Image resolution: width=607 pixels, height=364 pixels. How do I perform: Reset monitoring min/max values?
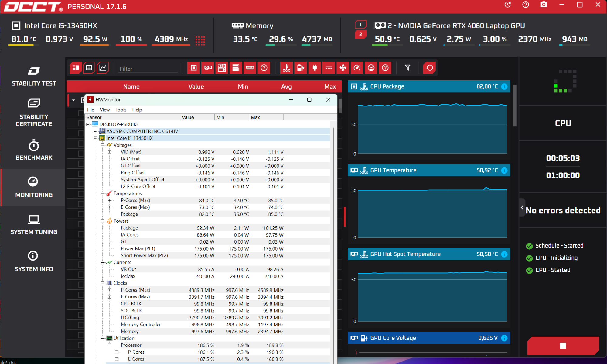click(429, 68)
